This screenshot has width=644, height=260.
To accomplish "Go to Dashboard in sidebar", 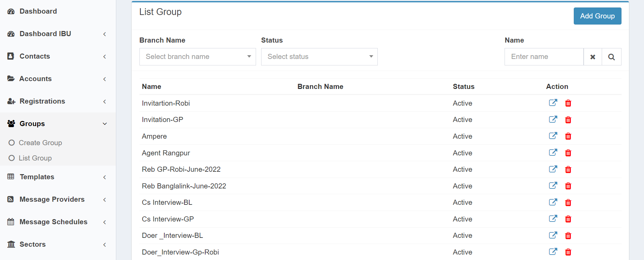I will click(x=38, y=11).
